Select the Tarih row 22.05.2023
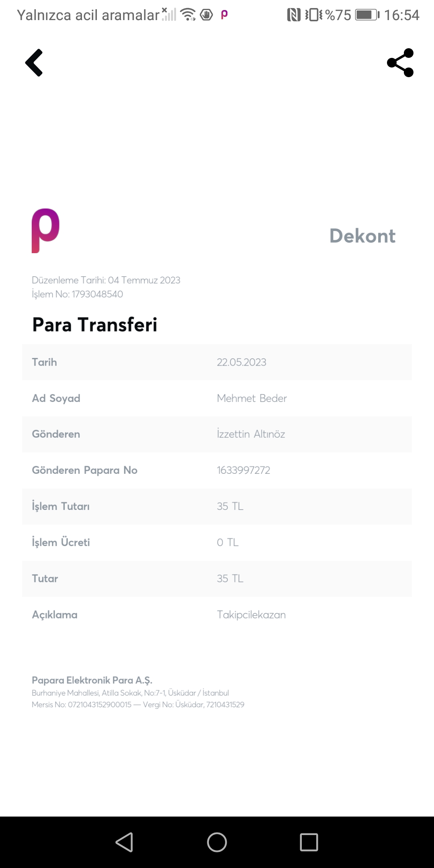This screenshot has width=434, height=868. (x=217, y=362)
